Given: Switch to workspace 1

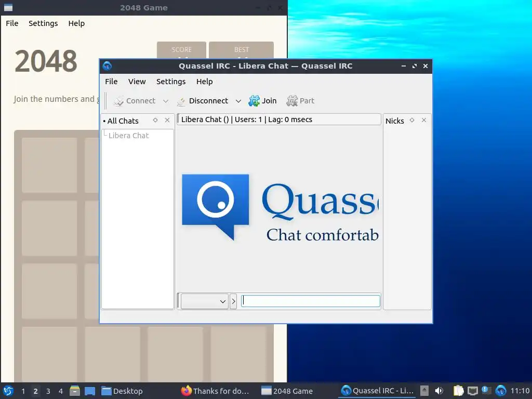Looking at the screenshot, I should pos(23,391).
